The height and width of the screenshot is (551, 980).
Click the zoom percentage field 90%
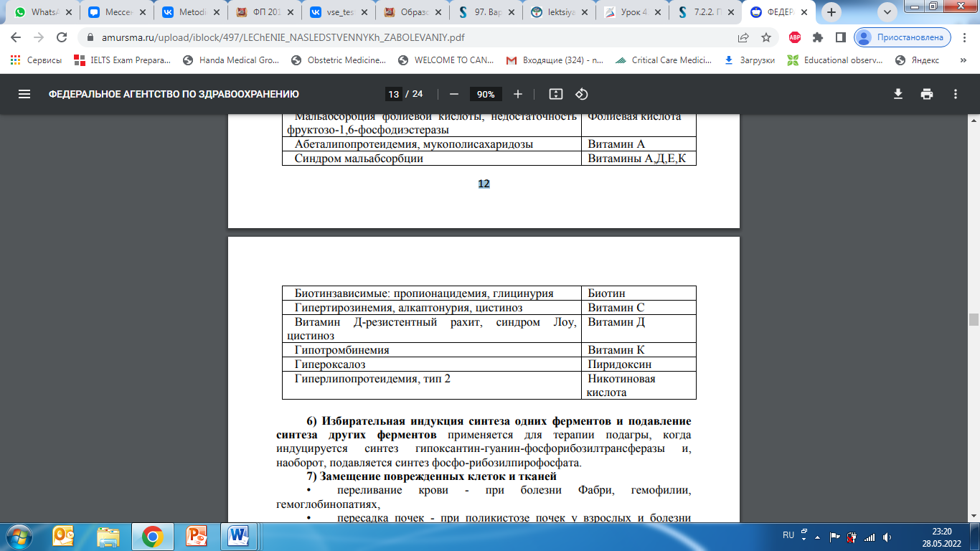tap(486, 94)
